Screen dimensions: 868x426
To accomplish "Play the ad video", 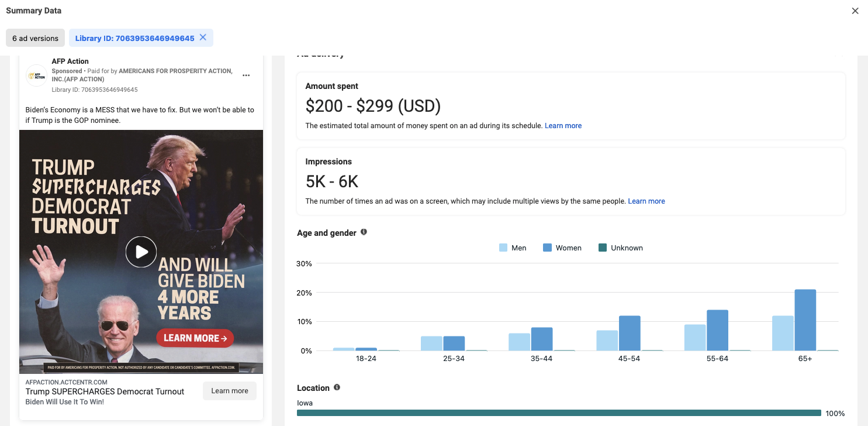I will click(141, 252).
